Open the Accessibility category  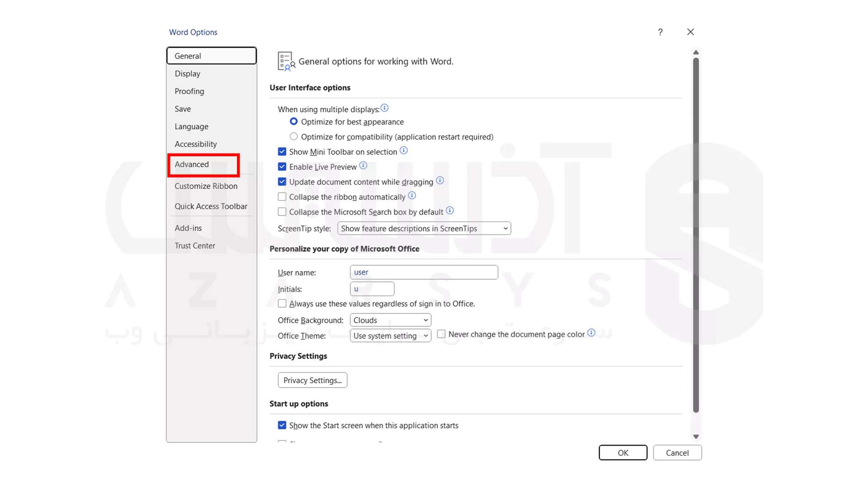tap(212, 144)
